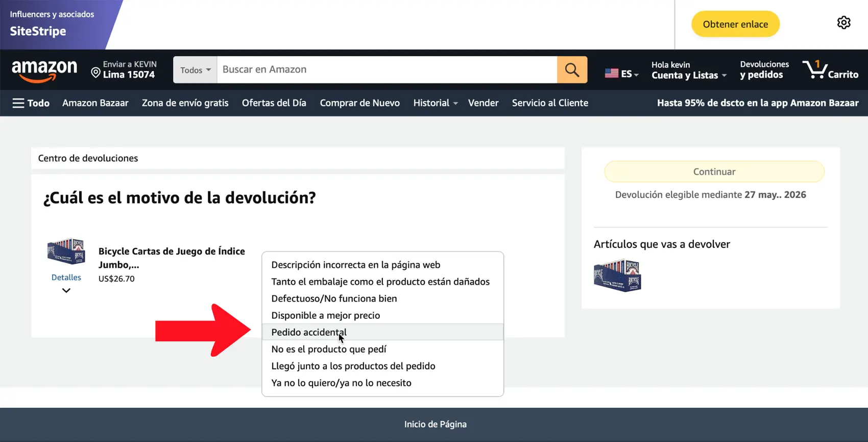
Task: Click the delivery location pin icon
Action: click(95, 73)
